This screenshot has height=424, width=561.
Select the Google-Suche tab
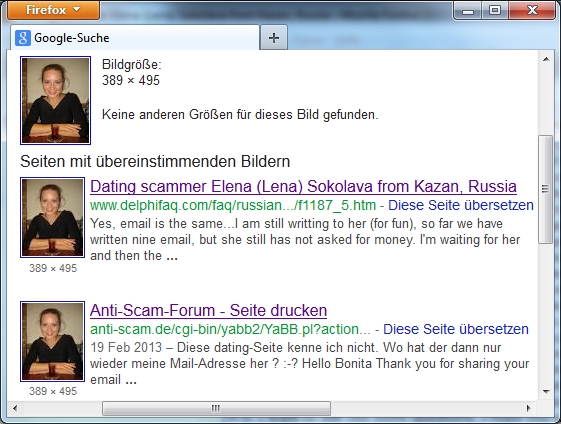[135, 38]
